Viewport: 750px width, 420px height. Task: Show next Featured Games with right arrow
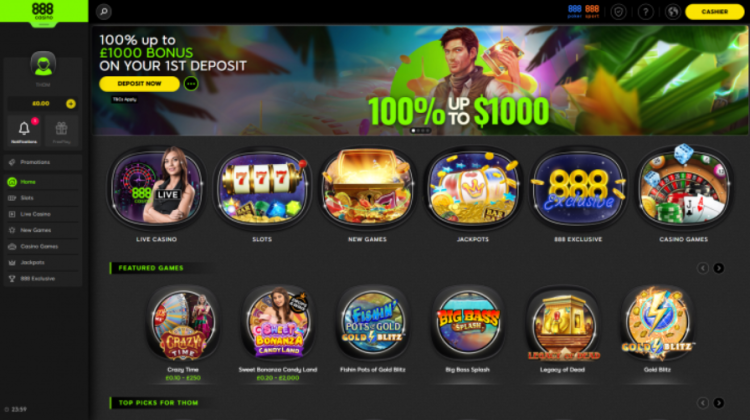[718, 268]
